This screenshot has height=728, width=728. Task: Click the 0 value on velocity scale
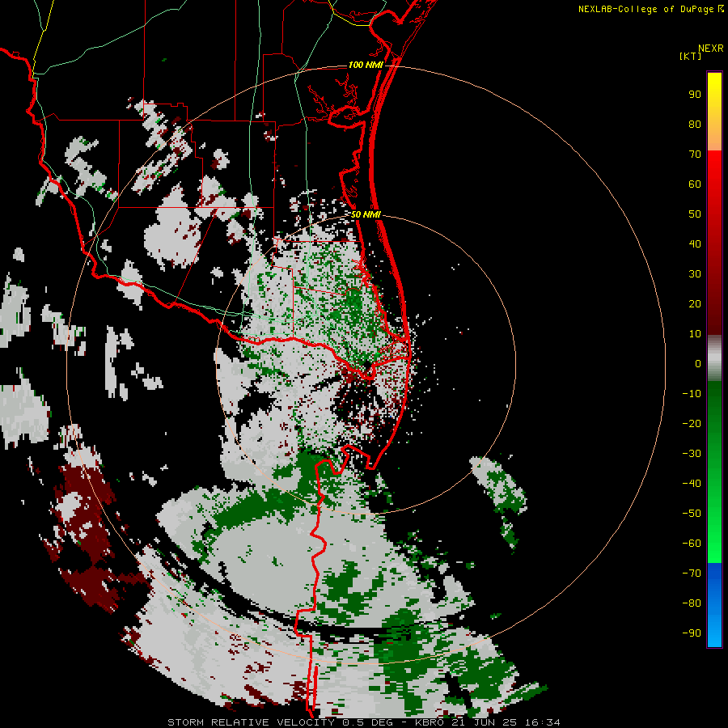[x=698, y=364]
